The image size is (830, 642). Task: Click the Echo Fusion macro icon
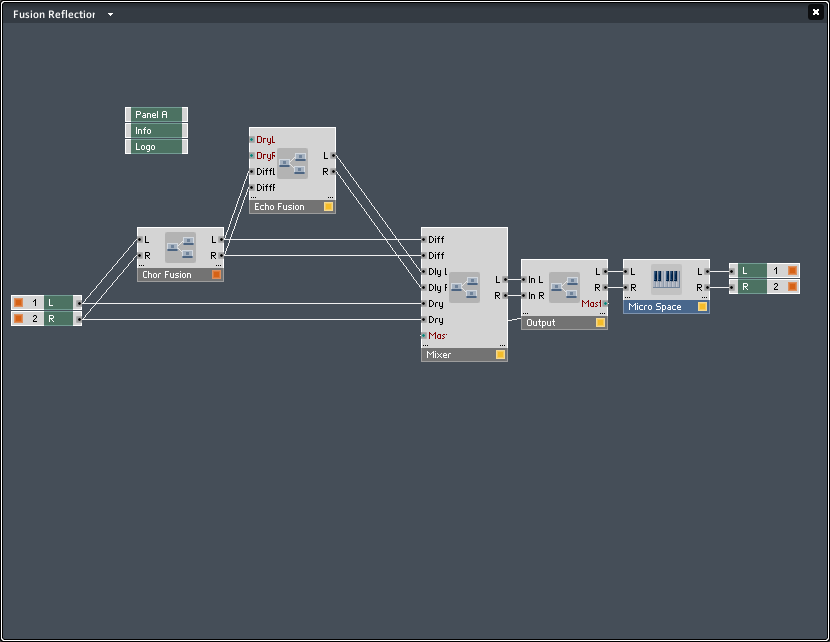292,163
